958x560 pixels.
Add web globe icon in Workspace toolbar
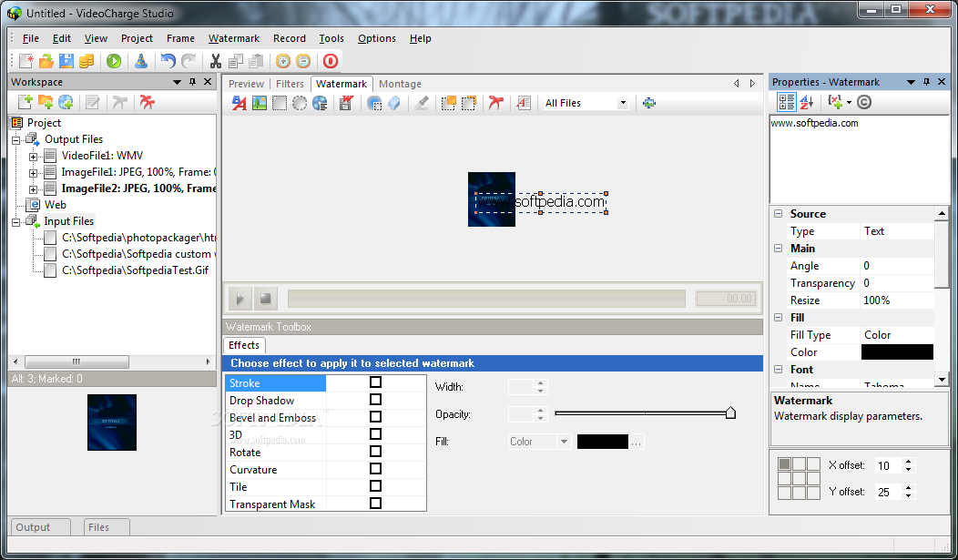point(66,103)
